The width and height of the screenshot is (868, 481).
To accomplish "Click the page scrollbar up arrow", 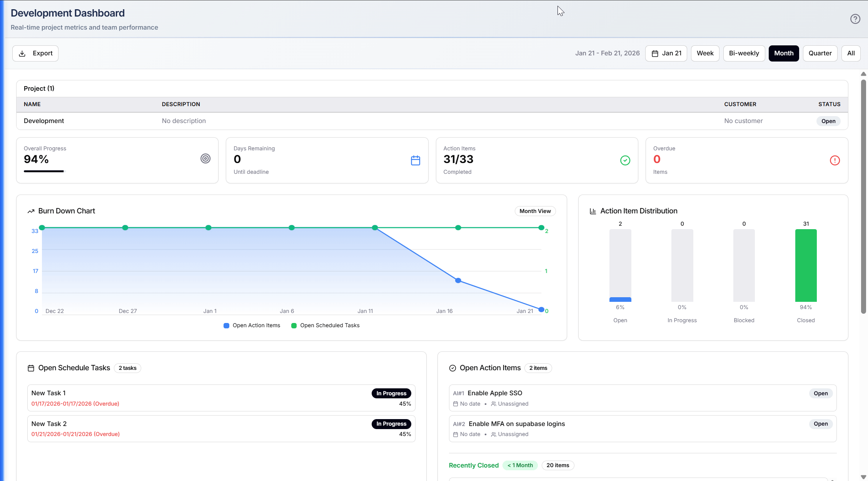I will (x=863, y=73).
